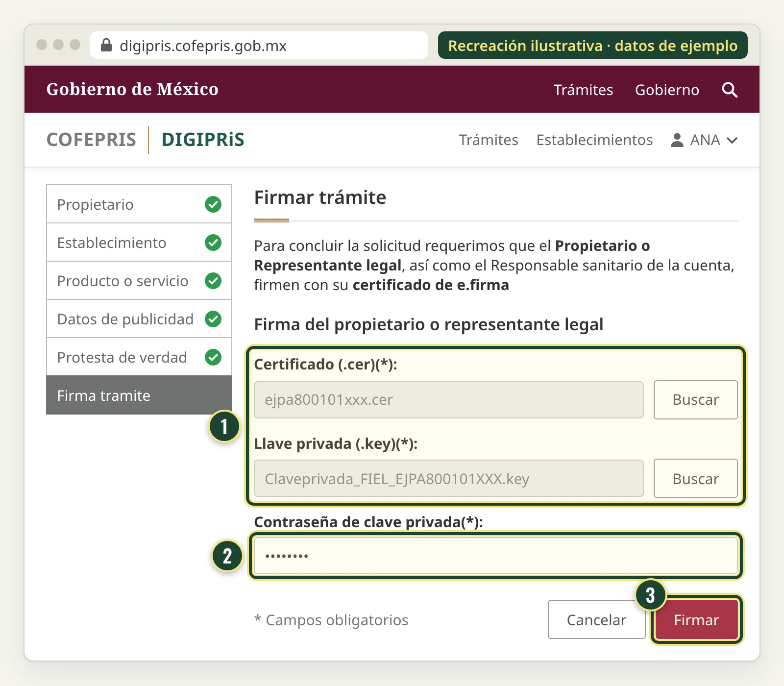Click Buscar button for the .cer certificate
The width and height of the screenshot is (784, 686).
[696, 400]
